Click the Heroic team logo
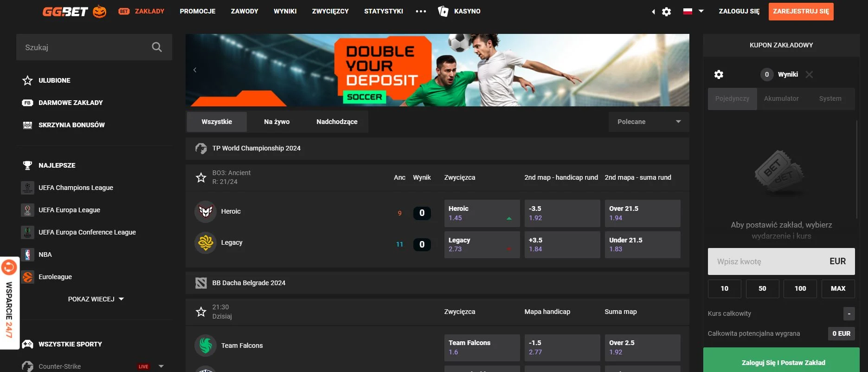 click(206, 211)
